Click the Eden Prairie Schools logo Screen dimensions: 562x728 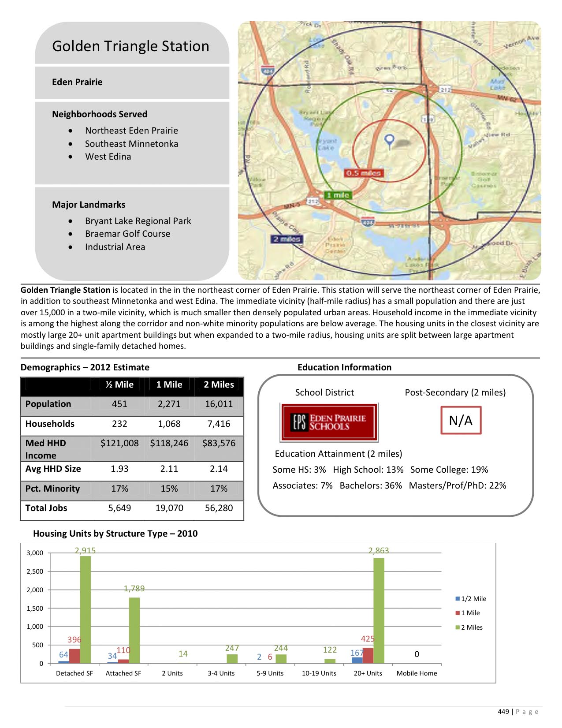(x=329, y=422)
